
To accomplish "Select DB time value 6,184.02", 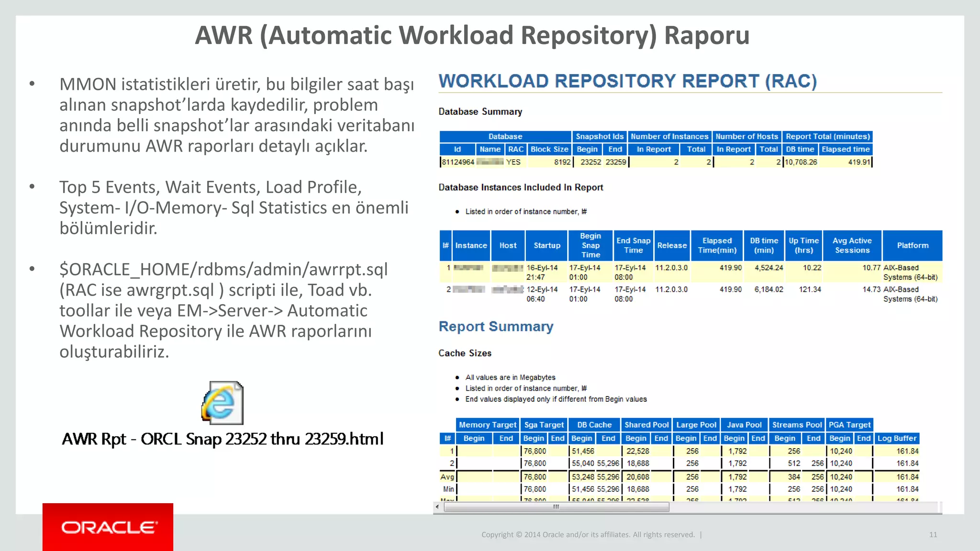I will 768,289.
